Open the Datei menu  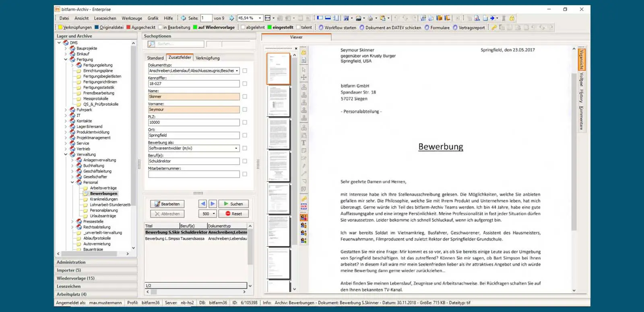pyautogui.click(x=64, y=18)
